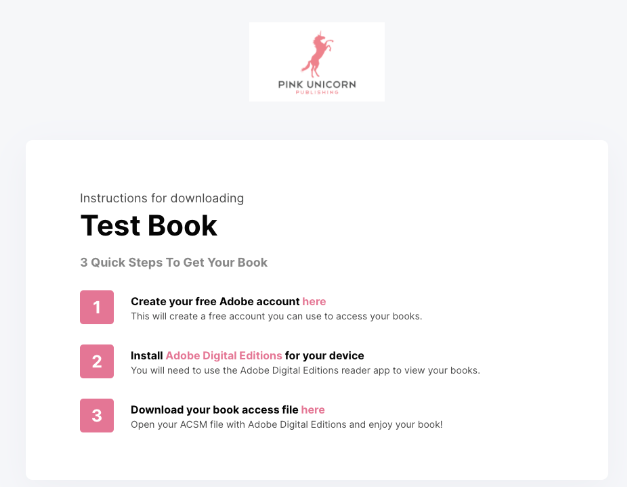Open the Adobe Digital Editions link

(224, 355)
